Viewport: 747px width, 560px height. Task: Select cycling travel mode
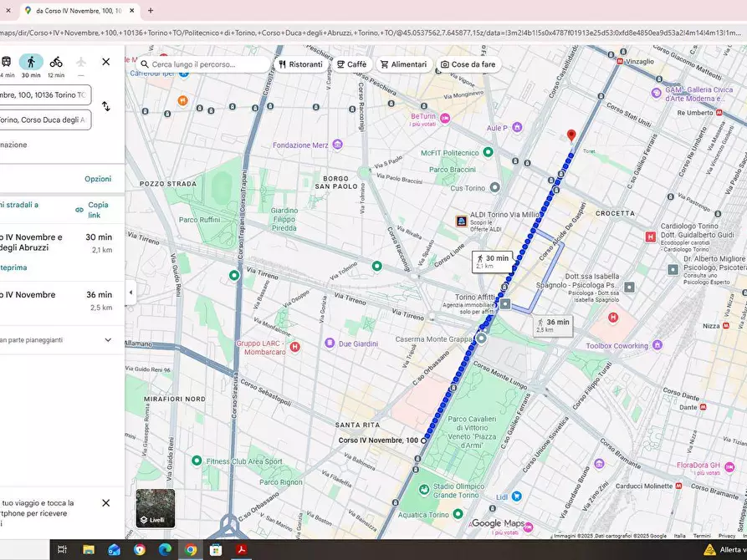pos(56,62)
